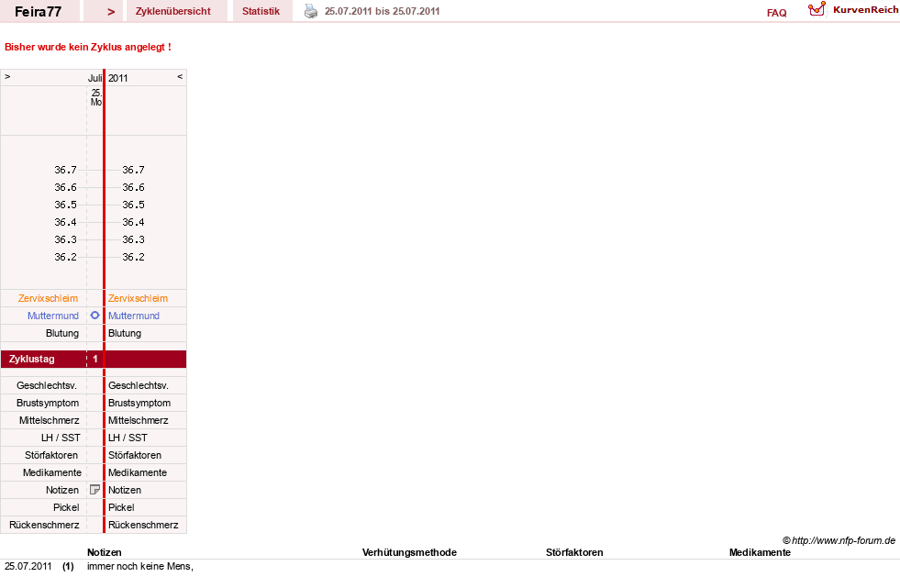
Task: Click the Störfaktoren column header below the chart
Action: tap(574, 552)
